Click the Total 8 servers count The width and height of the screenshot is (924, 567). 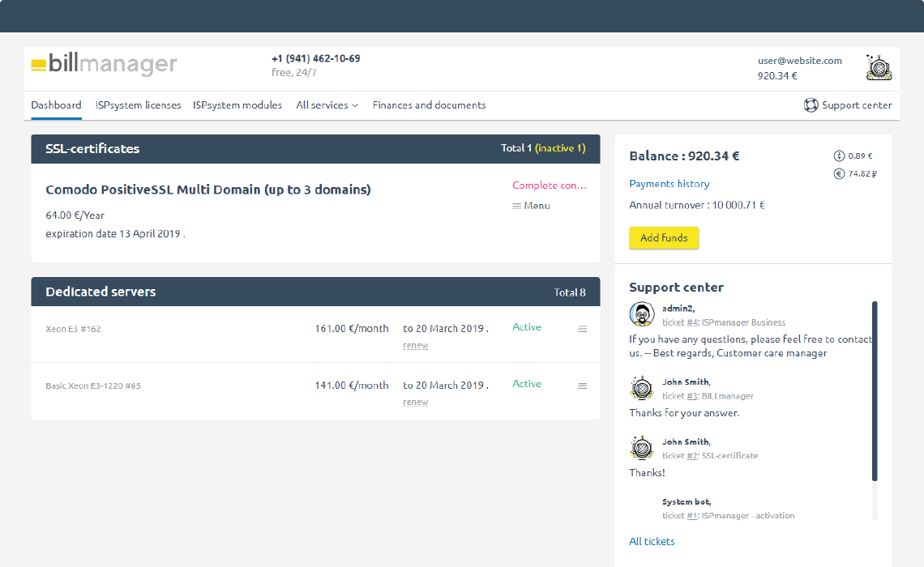[x=570, y=292]
